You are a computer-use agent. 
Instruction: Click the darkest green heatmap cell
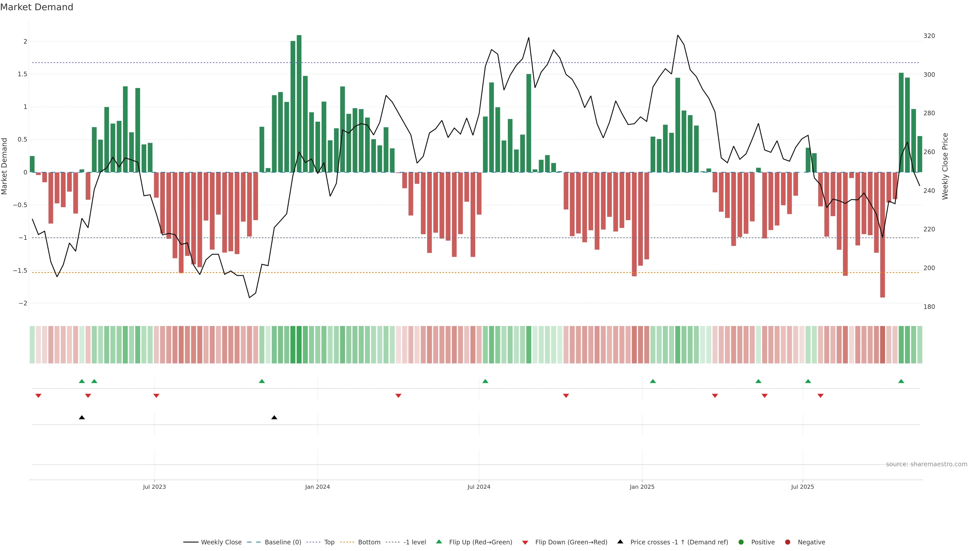point(299,345)
